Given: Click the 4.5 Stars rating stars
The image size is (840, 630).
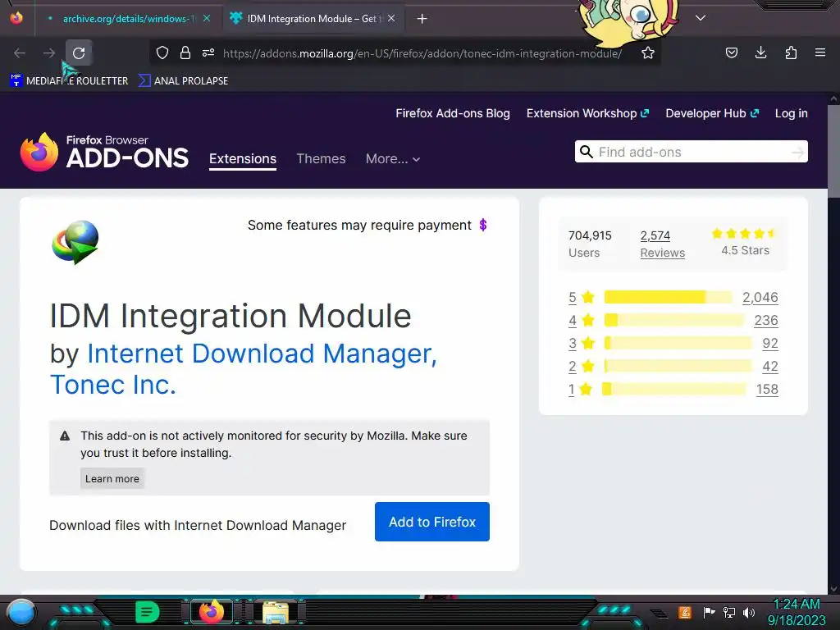Looking at the screenshot, I should point(744,234).
